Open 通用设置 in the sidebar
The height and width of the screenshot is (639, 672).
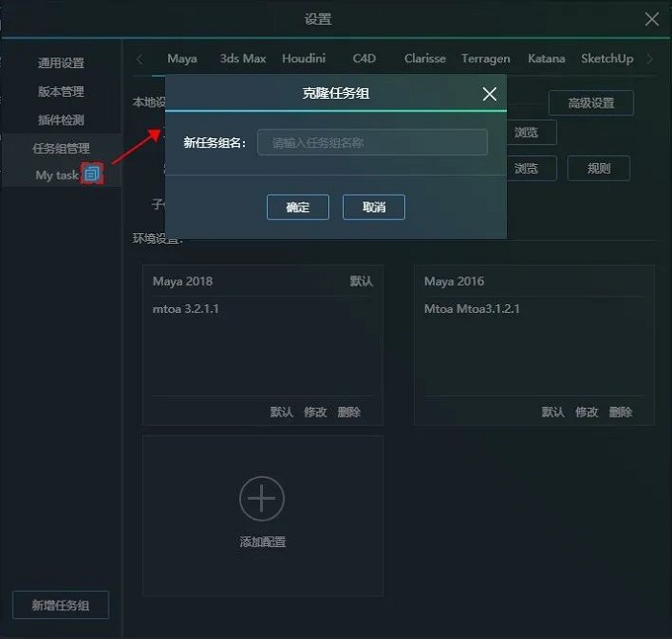61,63
